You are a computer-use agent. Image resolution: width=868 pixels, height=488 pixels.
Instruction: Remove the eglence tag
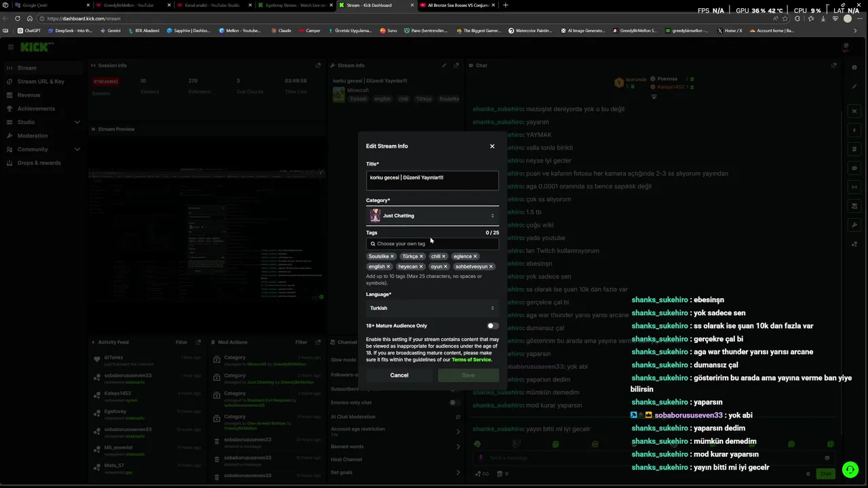coord(475,256)
